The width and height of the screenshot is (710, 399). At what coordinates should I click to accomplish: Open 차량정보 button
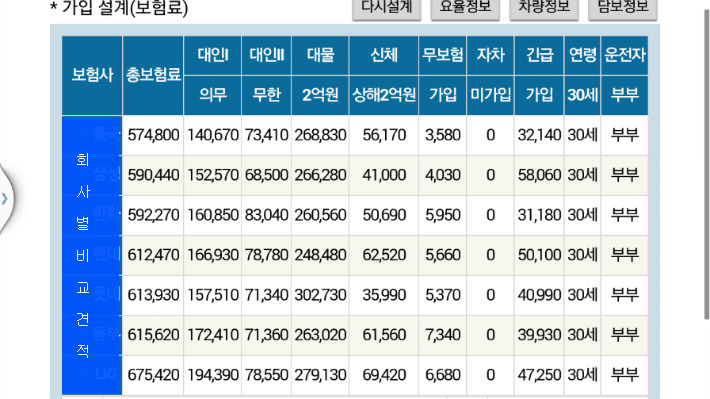point(544,9)
